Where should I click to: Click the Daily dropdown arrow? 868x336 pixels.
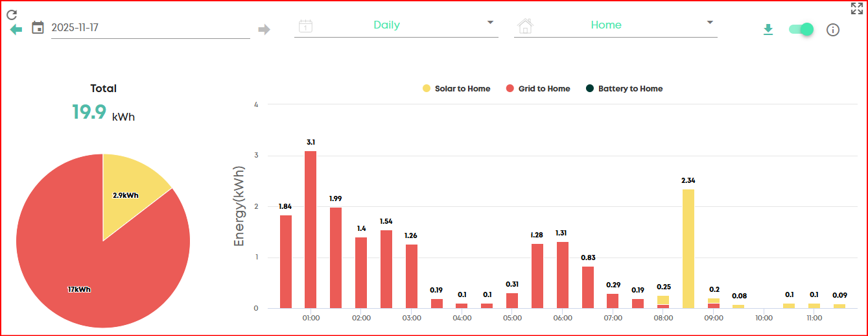pos(490,23)
